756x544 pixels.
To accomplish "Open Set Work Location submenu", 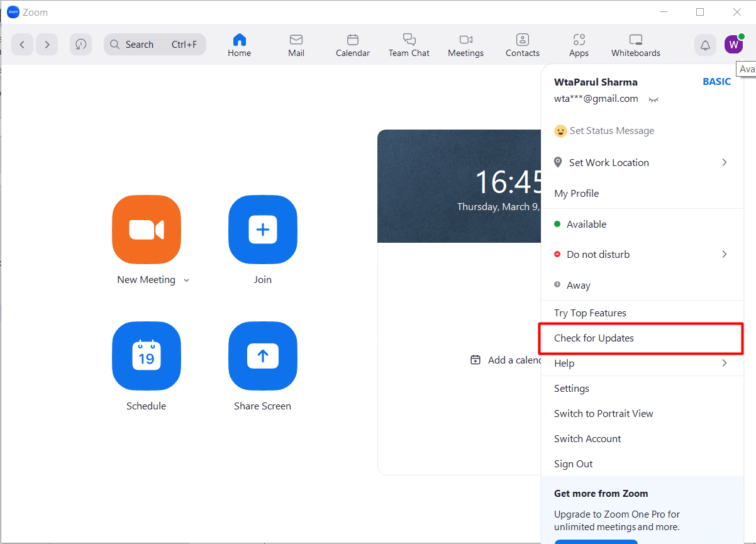I will tap(642, 162).
